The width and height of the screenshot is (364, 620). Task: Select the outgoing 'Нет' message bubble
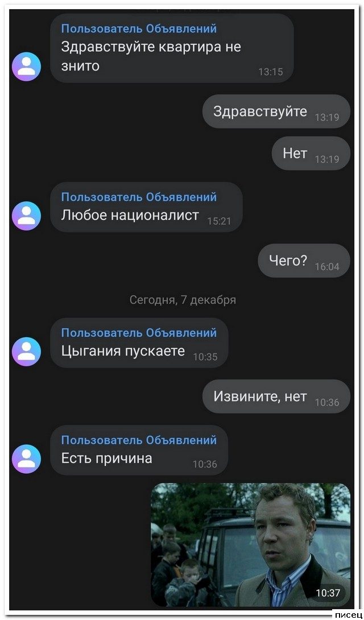pos(311,154)
